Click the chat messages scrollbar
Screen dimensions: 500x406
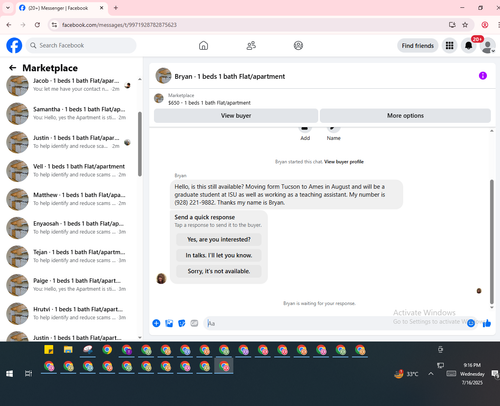click(492, 242)
